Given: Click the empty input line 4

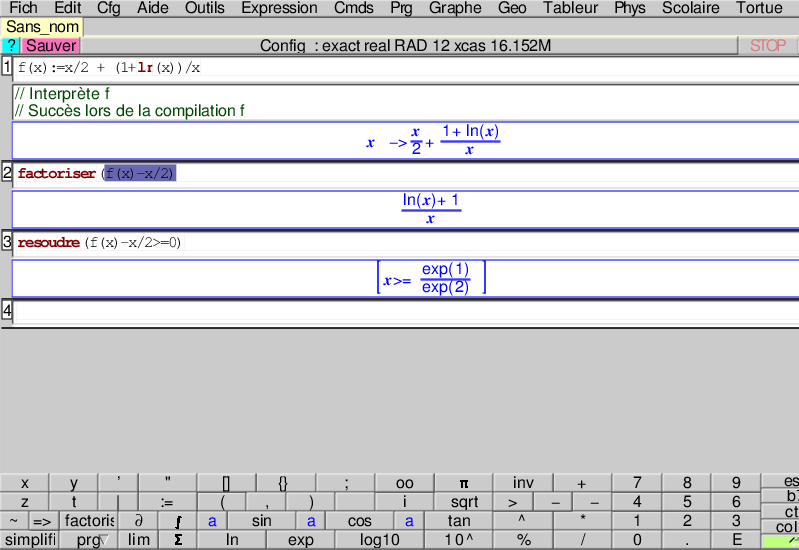Looking at the screenshot, I should coord(405,311).
